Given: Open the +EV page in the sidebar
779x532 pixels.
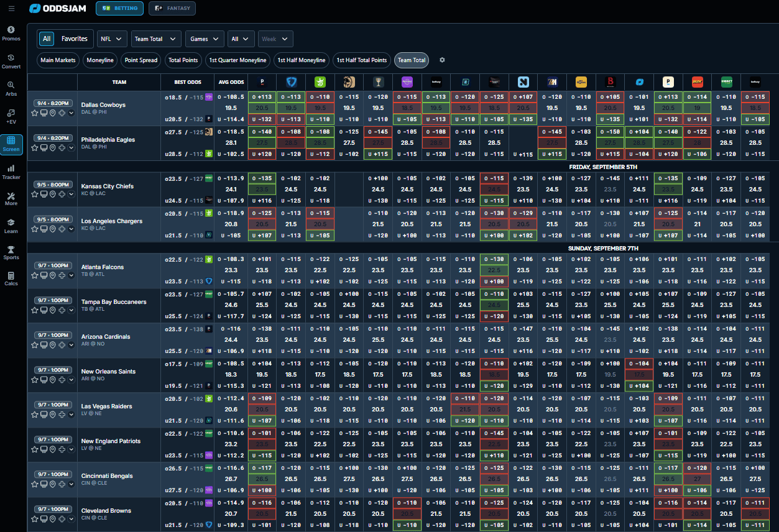Looking at the screenshot, I should point(11,116).
